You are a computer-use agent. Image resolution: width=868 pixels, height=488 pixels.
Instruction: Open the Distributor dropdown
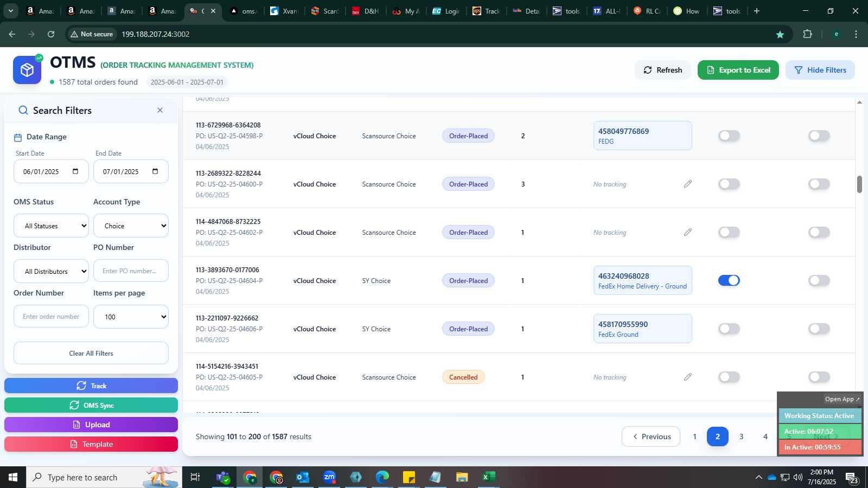tap(51, 271)
